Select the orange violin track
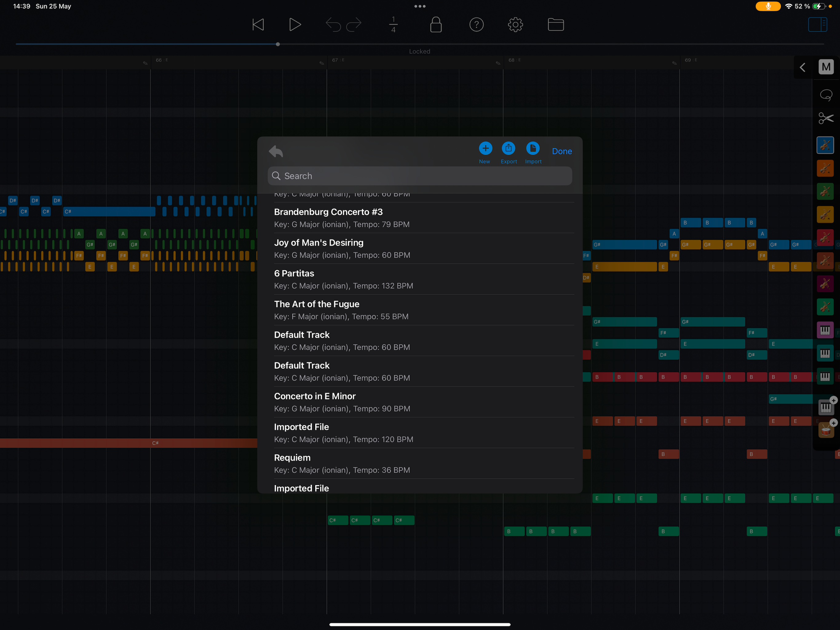The width and height of the screenshot is (840, 630). pyautogui.click(x=825, y=168)
